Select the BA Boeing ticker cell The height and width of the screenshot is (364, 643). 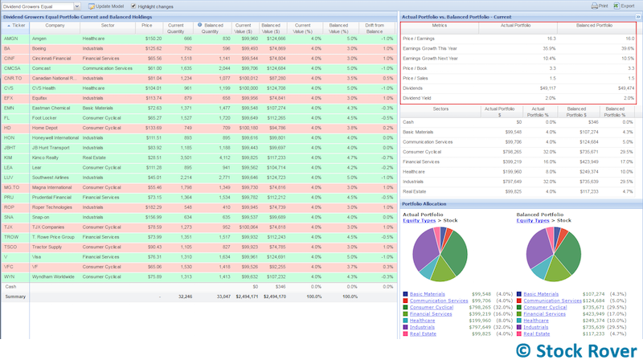click(15, 48)
